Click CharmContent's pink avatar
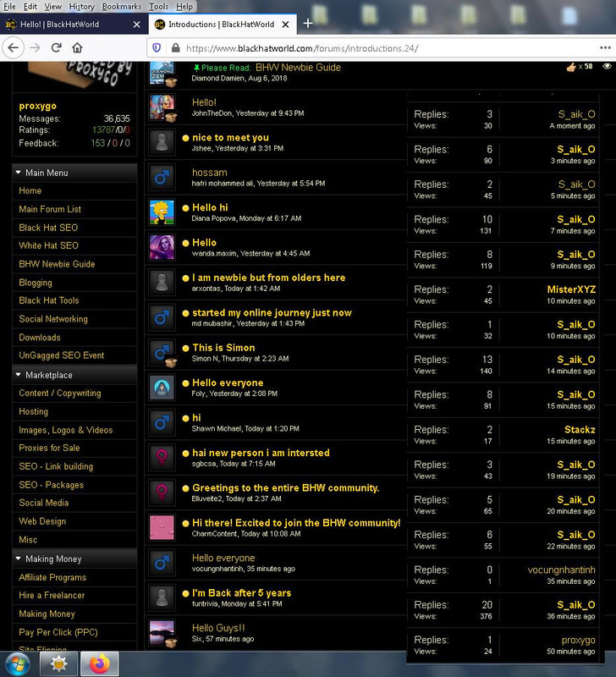Screen dimensions: 616x677 pyautogui.click(x=162, y=527)
